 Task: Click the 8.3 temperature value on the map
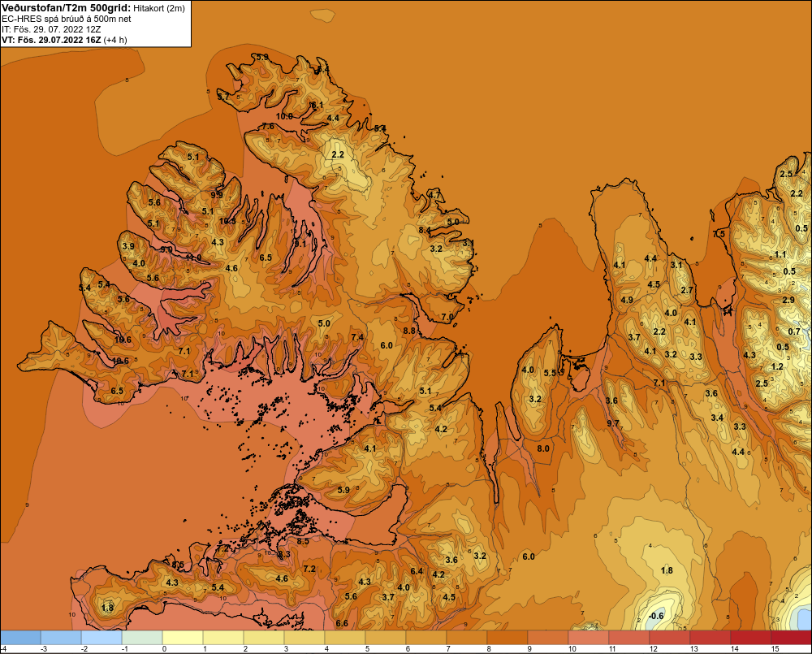(x=284, y=554)
